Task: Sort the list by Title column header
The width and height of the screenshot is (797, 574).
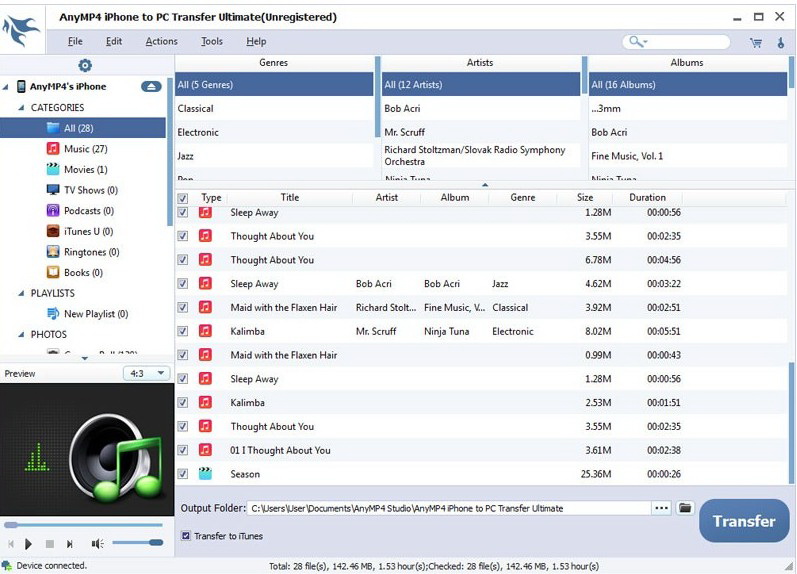Action: pyautogui.click(x=290, y=197)
